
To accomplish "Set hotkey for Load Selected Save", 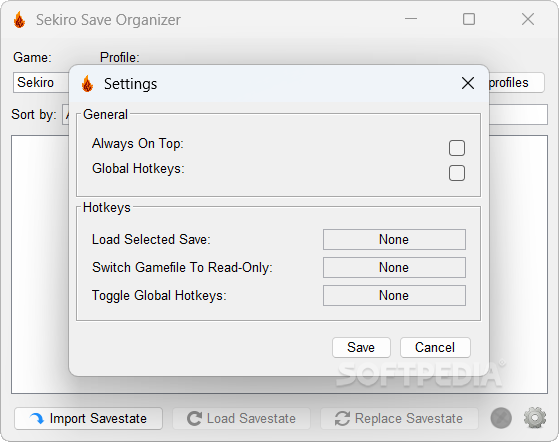I will (394, 240).
